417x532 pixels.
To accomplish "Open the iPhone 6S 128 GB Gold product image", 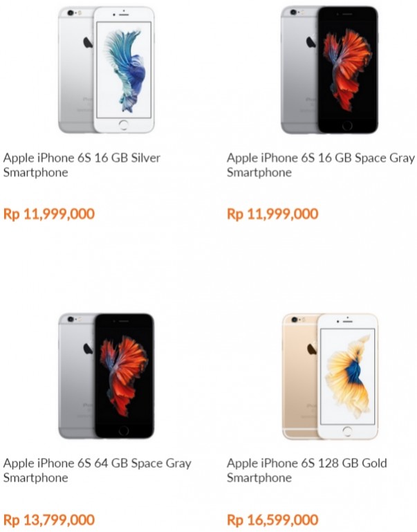I will tap(330, 376).
